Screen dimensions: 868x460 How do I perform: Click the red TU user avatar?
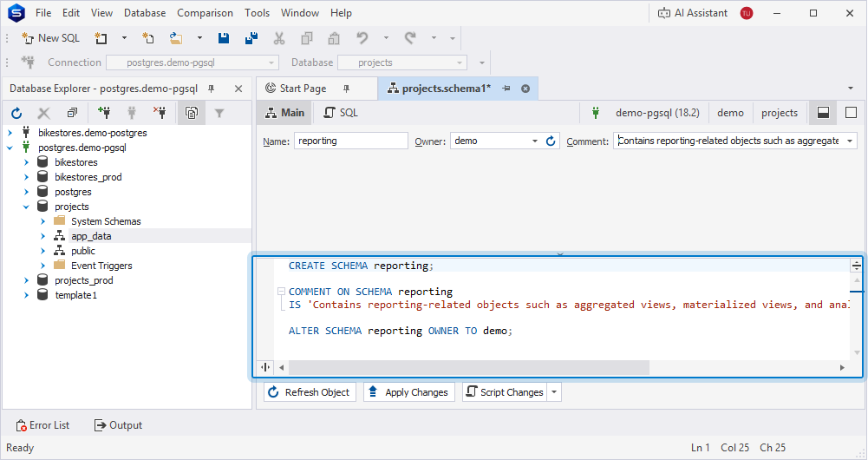click(x=747, y=13)
